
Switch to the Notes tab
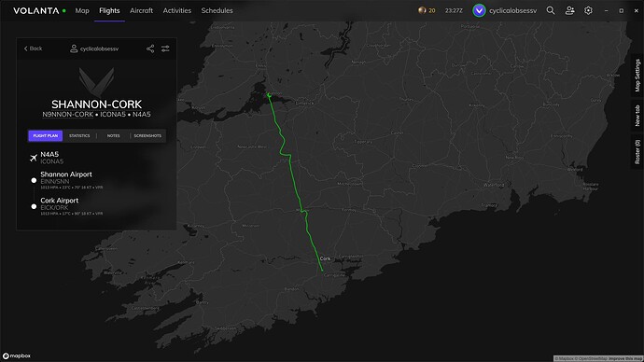point(113,136)
